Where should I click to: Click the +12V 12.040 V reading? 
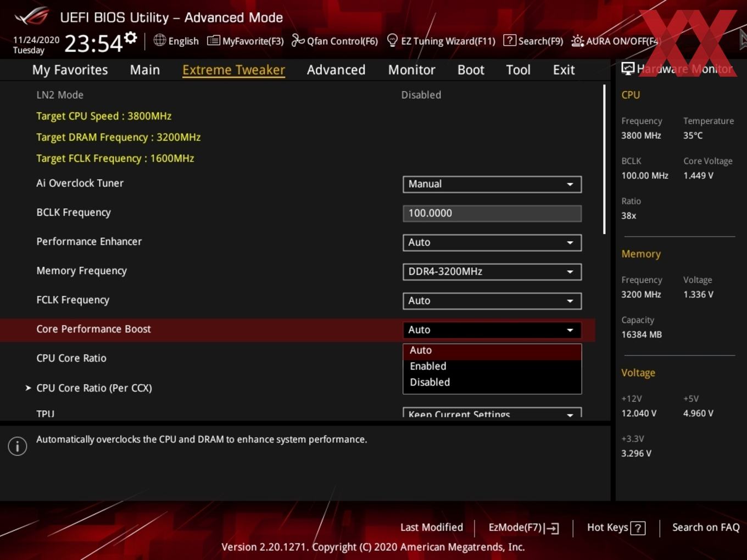tap(639, 413)
